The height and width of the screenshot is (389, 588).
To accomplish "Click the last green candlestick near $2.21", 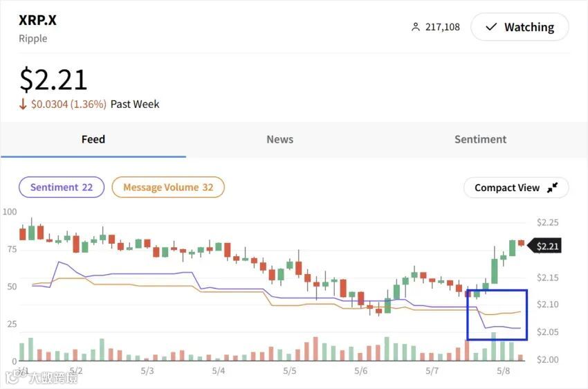I will [x=513, y=247].
